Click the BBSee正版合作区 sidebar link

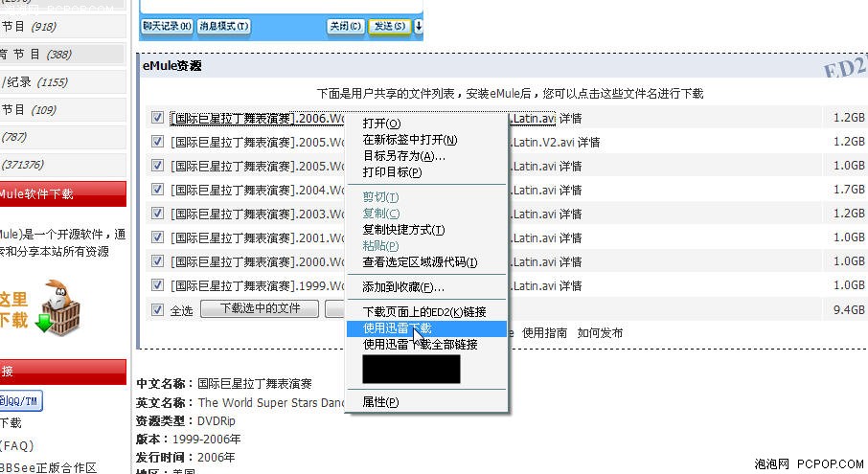[48, 467]
